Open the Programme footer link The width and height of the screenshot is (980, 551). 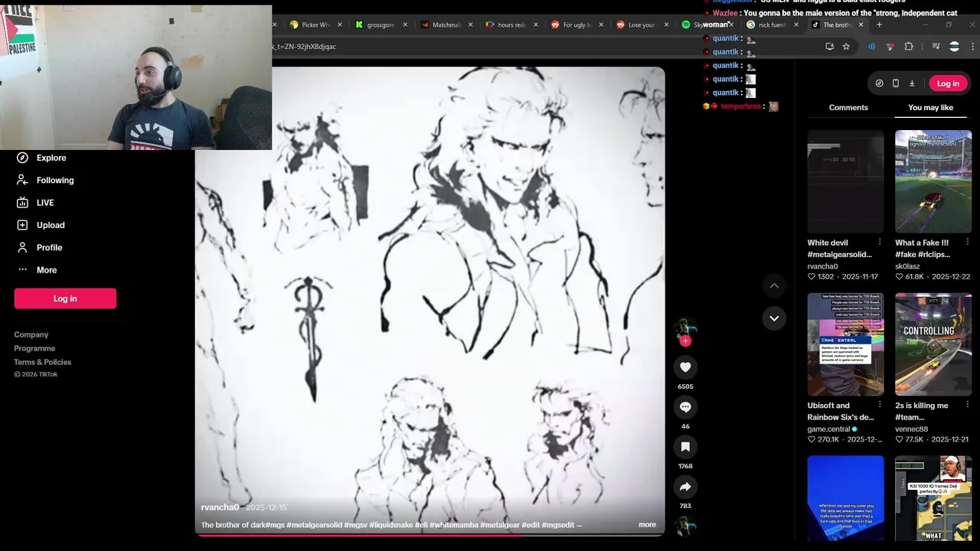[34, 348]
